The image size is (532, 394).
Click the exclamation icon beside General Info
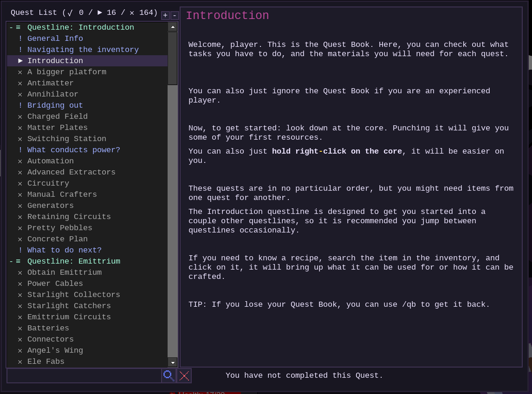20,39
